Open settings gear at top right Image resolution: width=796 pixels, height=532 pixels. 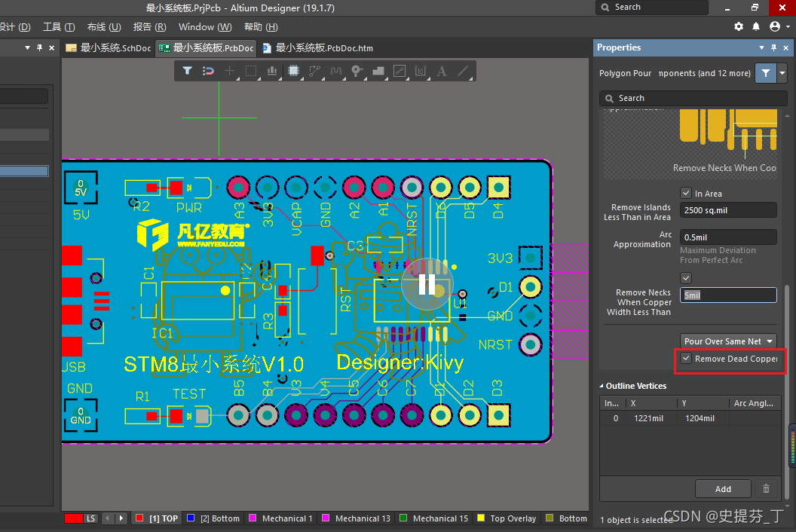point(739,26)
